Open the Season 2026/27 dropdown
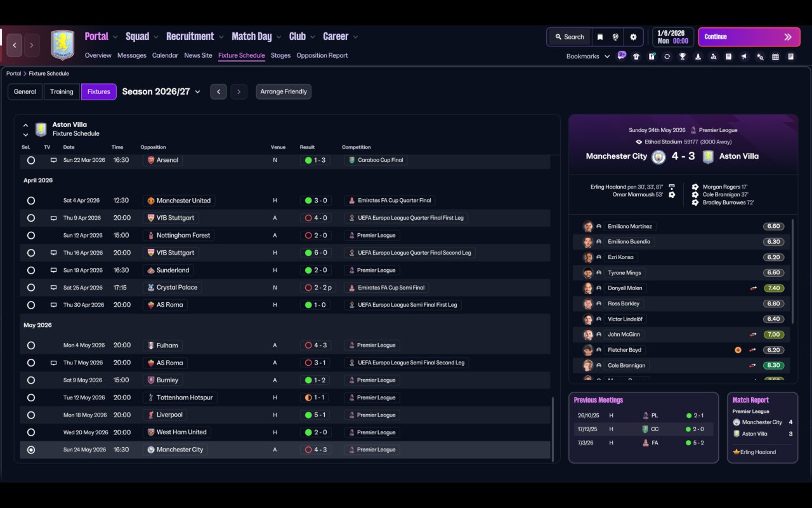The image size is (812, 508). click(161, 91)
